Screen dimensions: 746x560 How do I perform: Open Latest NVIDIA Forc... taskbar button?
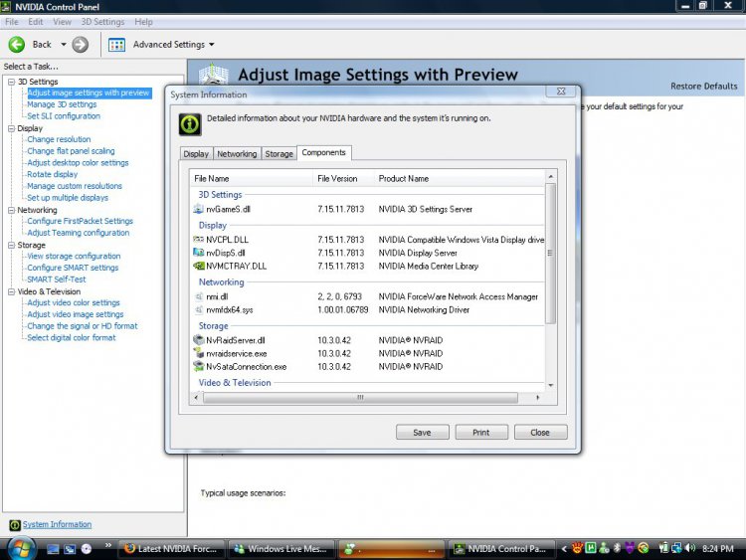point(171,549)
